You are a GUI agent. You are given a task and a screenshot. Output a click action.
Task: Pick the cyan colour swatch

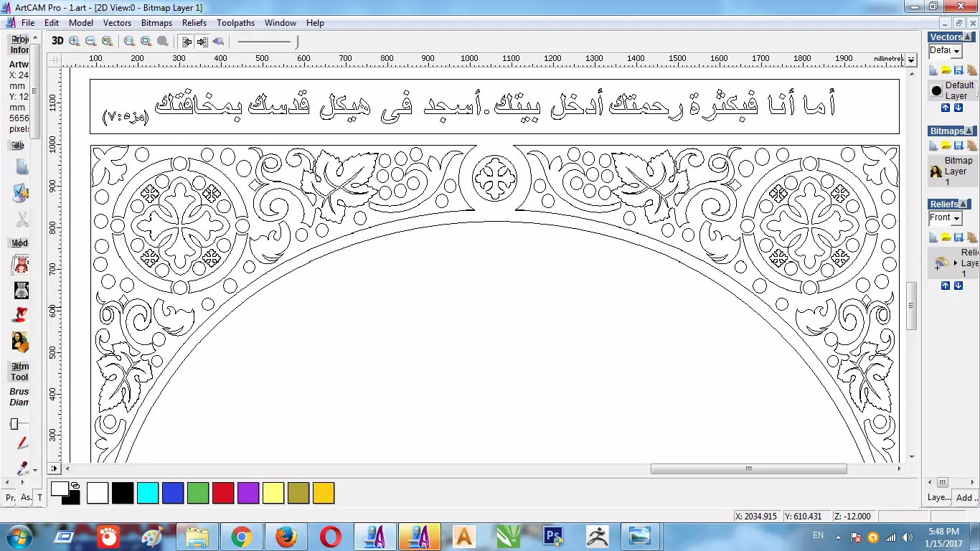148,493
